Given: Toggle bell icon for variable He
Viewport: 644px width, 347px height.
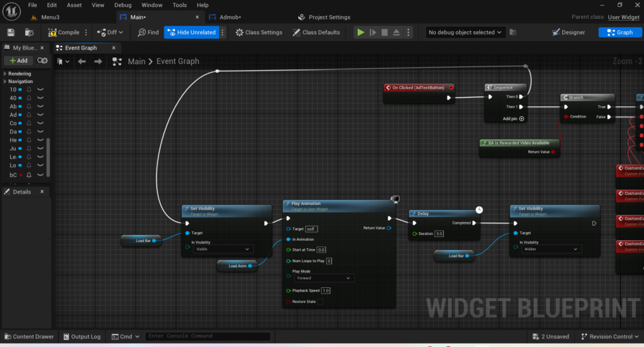Looking at the screenshot, I should [29, 140].
